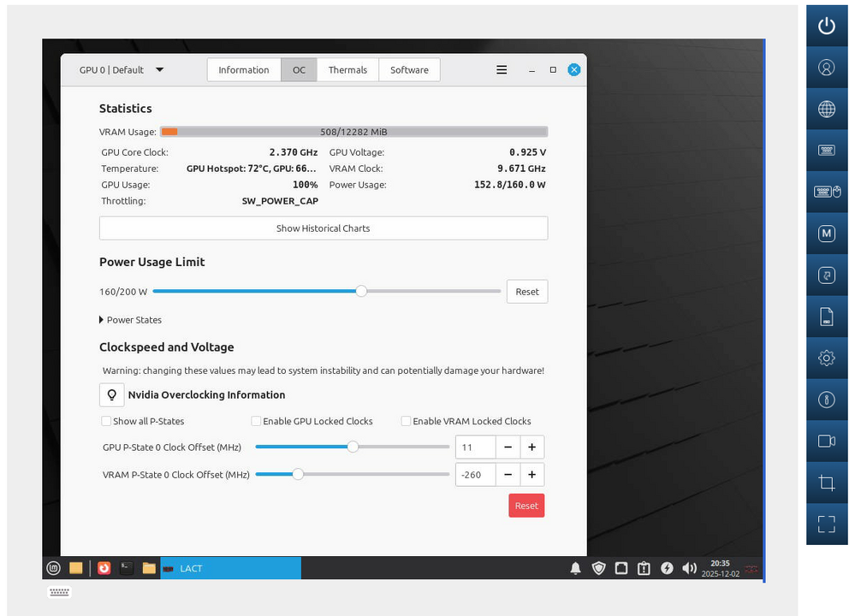Image resolution: width=855 pixels, height=616 pixels.
Task: Open the LACT hamburger menu
Action: pos(502,70)
